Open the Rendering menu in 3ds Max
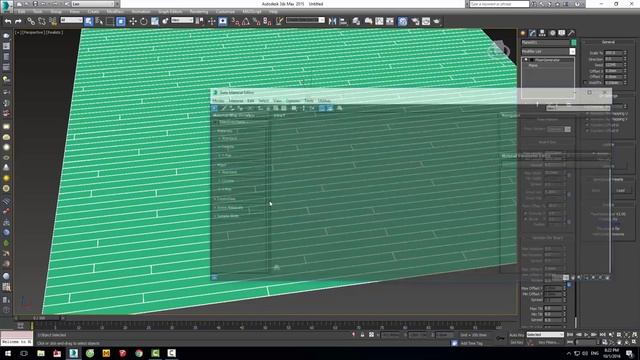This screenshot has height=360, width=640. click(199, 12)
